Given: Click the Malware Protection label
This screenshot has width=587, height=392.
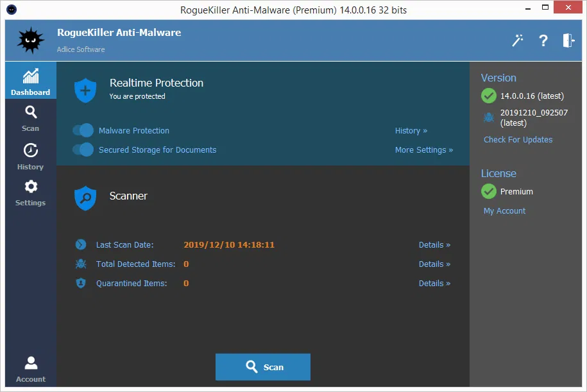Looking at the screenshot, I should click(133, 131).
